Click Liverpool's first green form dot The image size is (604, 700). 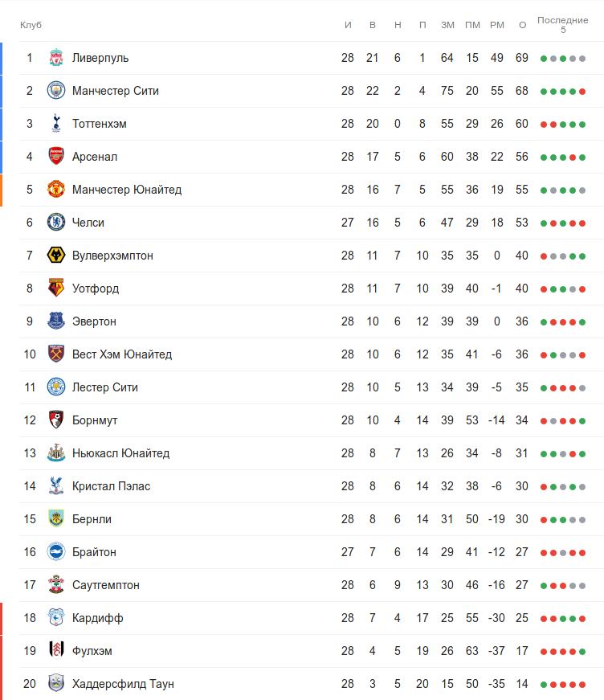(544, 59)
